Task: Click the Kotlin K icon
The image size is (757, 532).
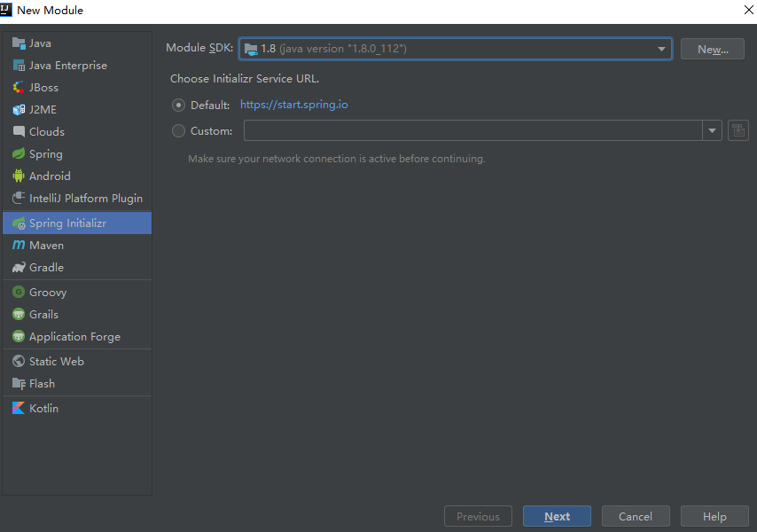Action: [19, 409]
